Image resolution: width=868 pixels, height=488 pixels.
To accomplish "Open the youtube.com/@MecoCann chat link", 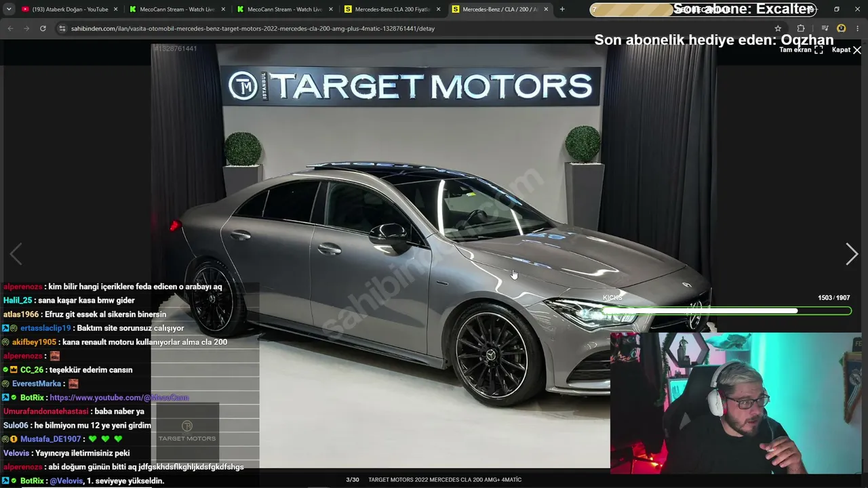I will (x=119, y=398).
